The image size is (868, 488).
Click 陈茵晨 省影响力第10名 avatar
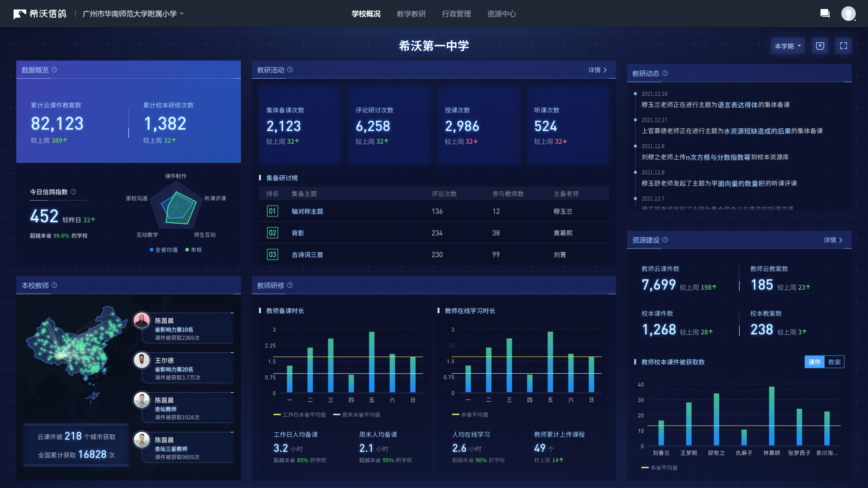point(142,320)
